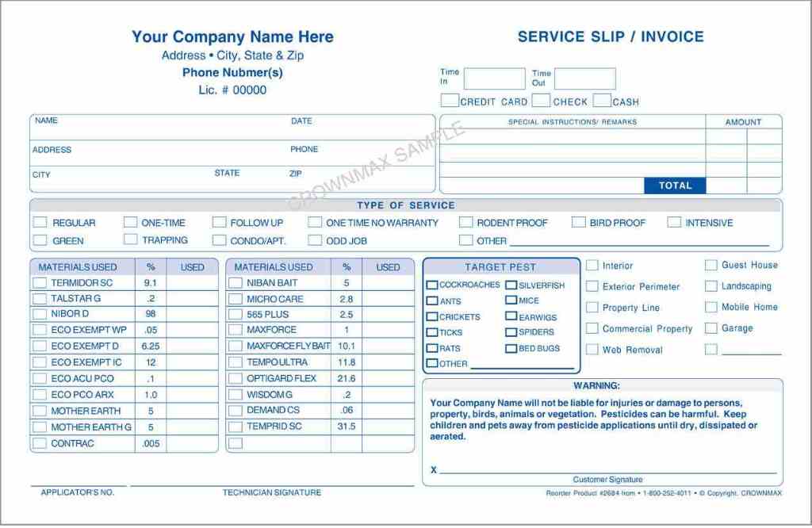812x528 pixels.
Task: Tick the ECO PCO ARX checkbox
Action: 40,395
